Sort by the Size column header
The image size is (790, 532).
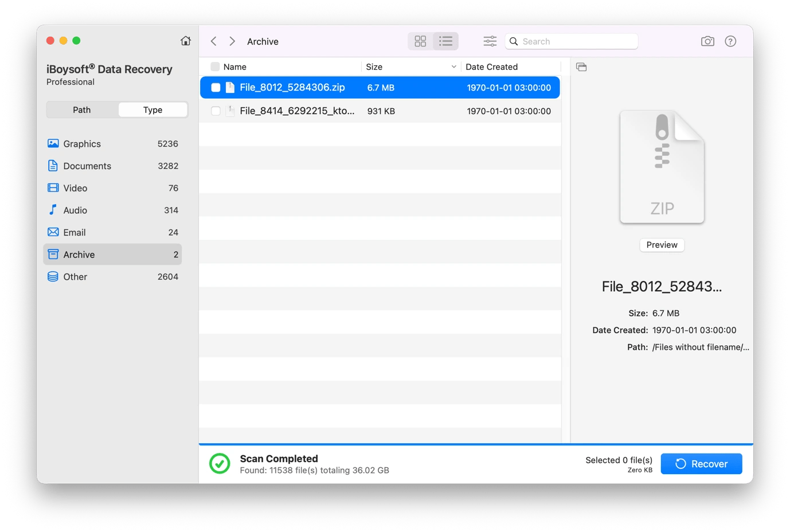tap(374, 67)
